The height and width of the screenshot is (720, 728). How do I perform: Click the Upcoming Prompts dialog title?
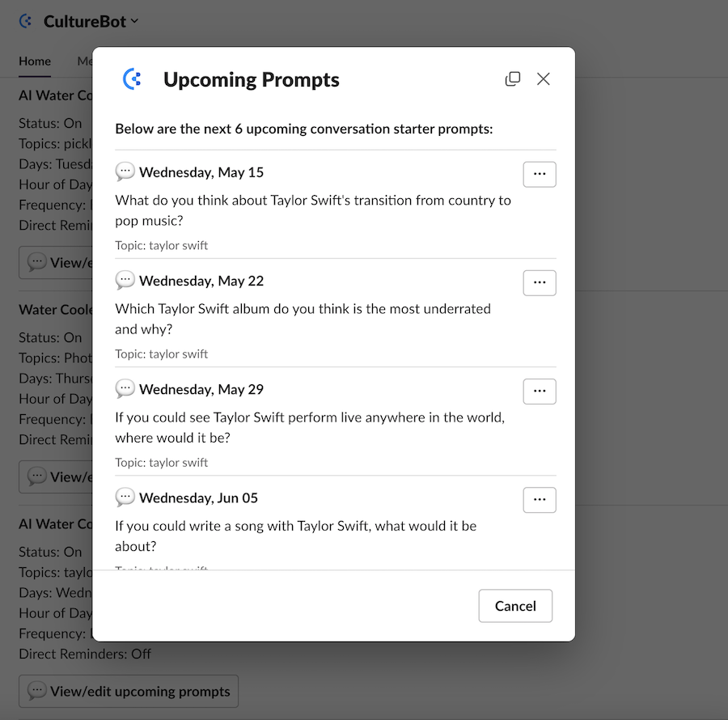(x=252, y=79)
